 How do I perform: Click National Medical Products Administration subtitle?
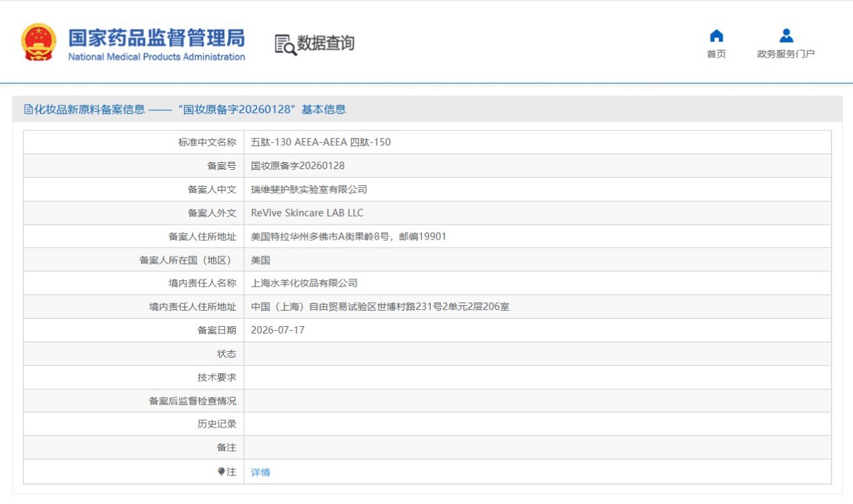(156, 57)
